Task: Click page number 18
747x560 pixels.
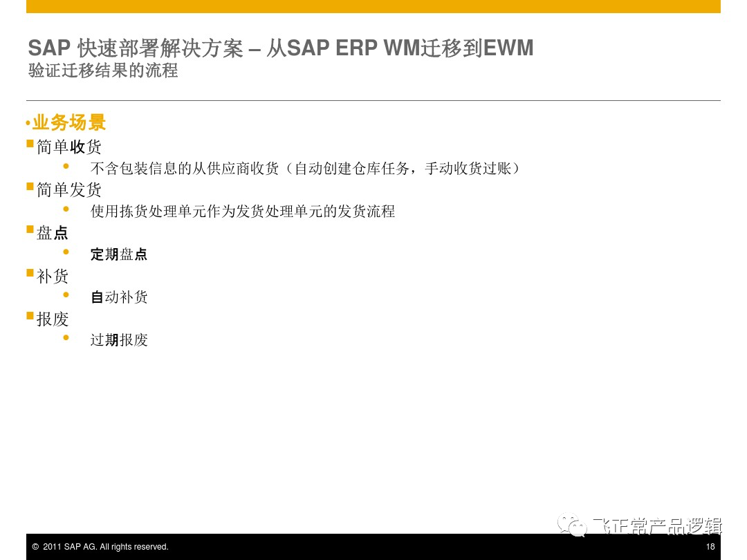Action: pyautogui.click(x=710, y=547)
